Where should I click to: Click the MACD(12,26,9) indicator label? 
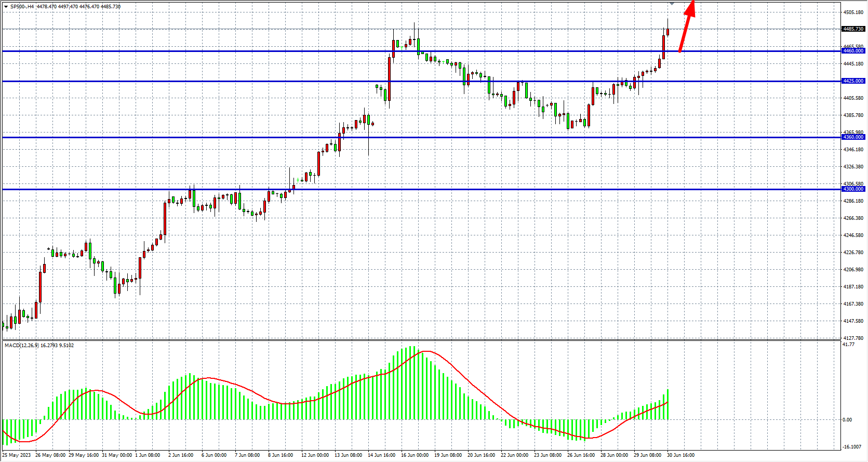(x=21, y=346)
